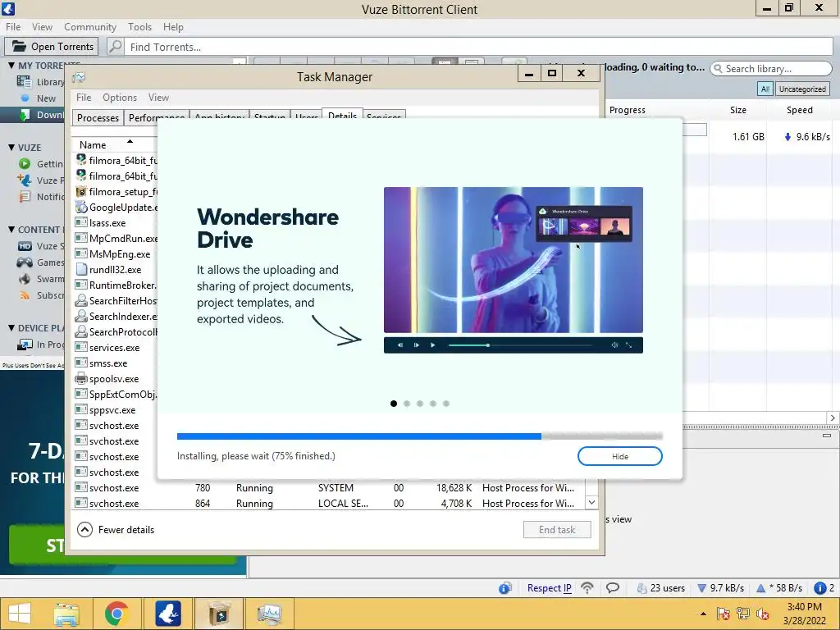This screenshot has height=630, width=840.
Task: Open the Task Manager Options menu
Action: pyautogui.click(x=120, y=98)
